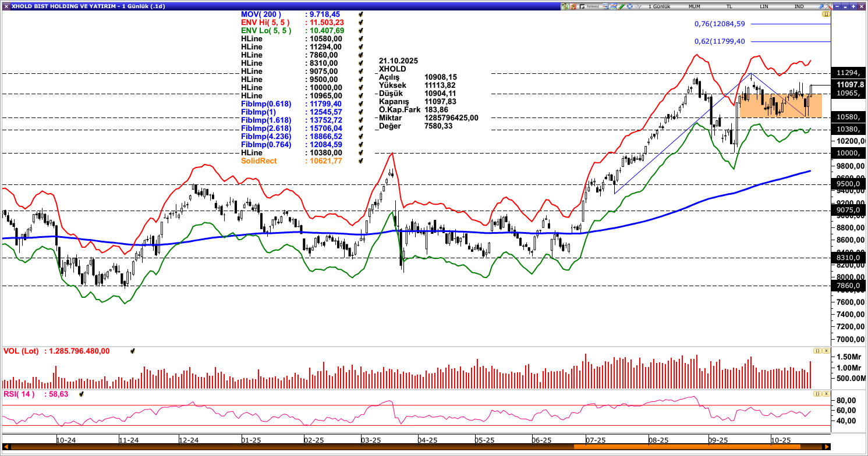Open the 1 Günlük period selector
Viewport: 868px width, 456px height.
660,6
